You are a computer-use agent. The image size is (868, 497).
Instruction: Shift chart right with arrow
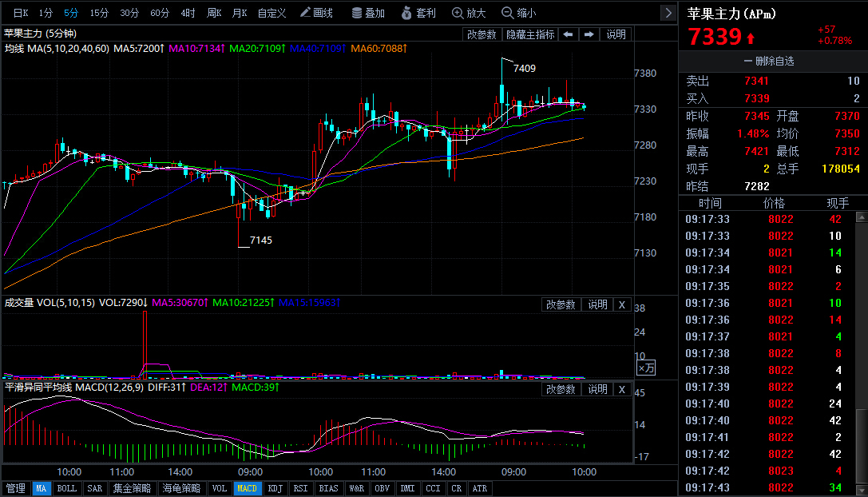[589, 34]
